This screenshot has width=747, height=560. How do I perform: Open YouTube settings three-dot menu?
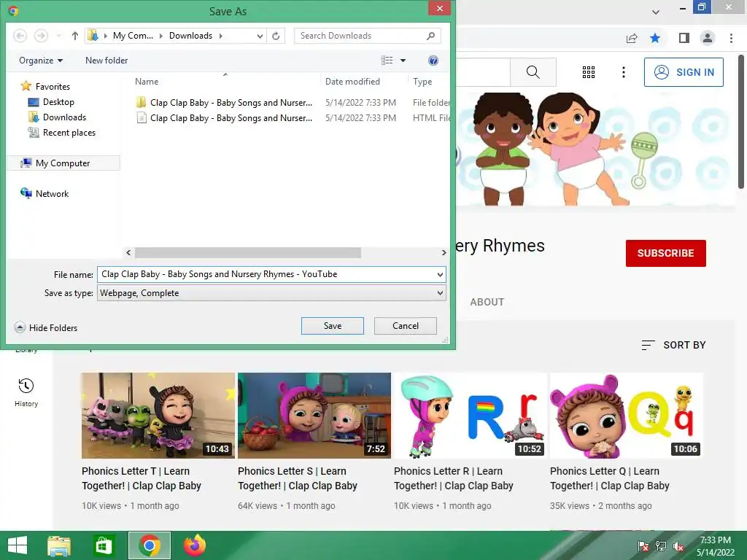(x=624, y=72)
